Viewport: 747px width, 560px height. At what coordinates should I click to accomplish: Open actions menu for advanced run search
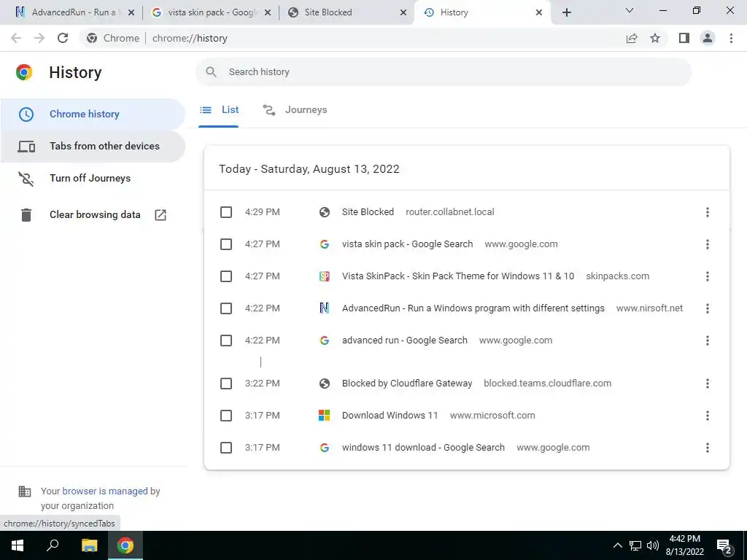pyautogui.click(x=708, y=341)
